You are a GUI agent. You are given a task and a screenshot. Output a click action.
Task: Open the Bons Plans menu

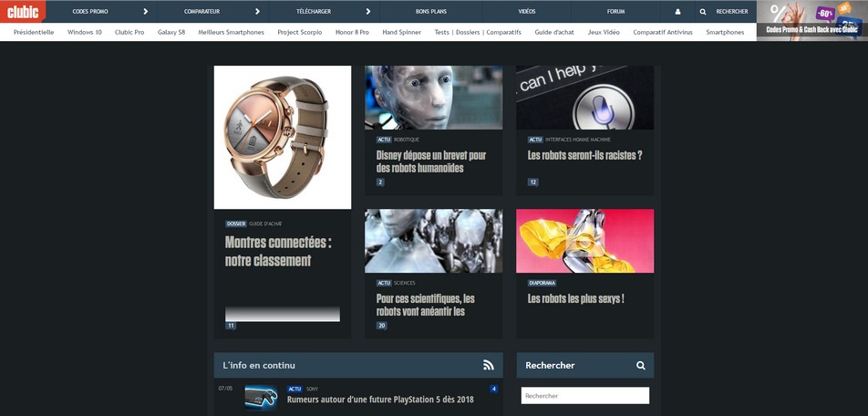click(431, 12)
